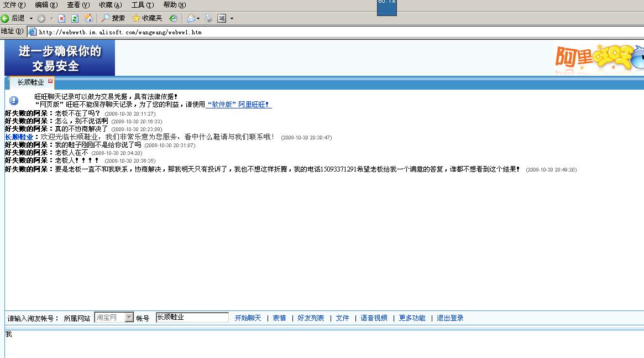Screen dimensions: 644x358
Task: Click the 交易安全 blue banner
Action: 60,58
